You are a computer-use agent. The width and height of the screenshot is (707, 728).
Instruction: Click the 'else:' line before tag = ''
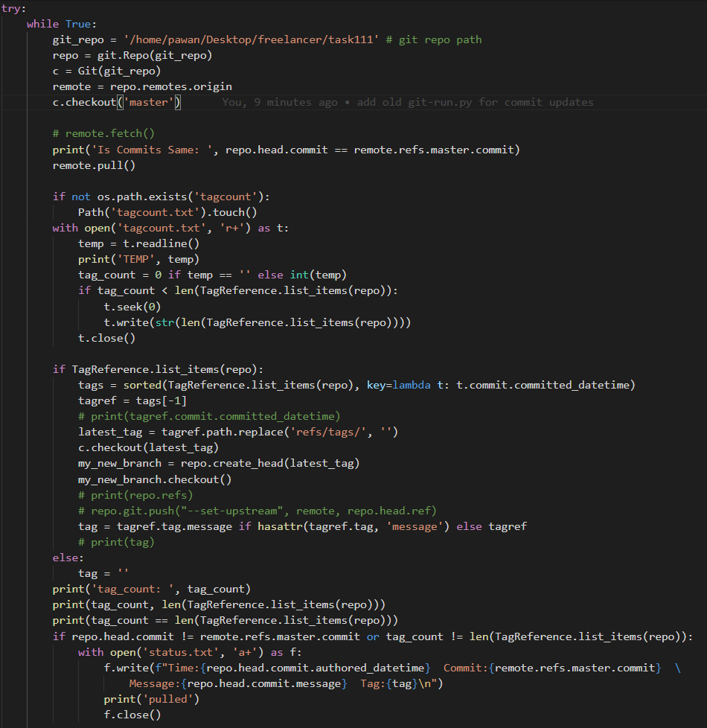(68, 558)
